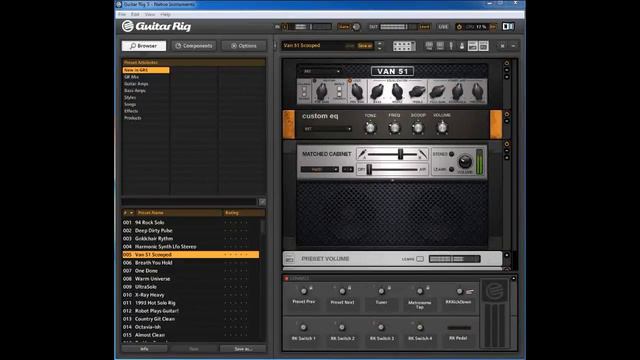
Task: Toggle the Preset Volume LEARN checkbox
Action: click(420, 259)
